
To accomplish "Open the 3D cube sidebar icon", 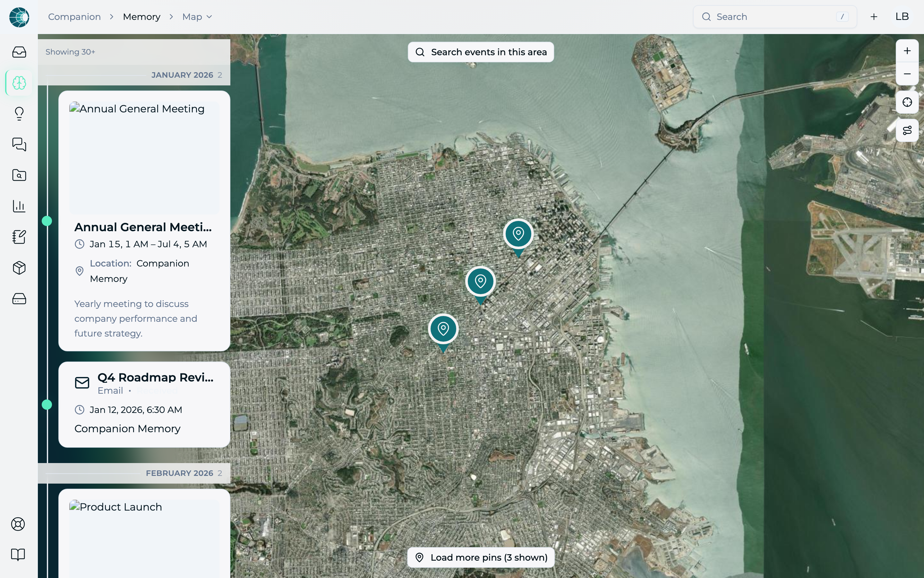I will coord(19,268).
